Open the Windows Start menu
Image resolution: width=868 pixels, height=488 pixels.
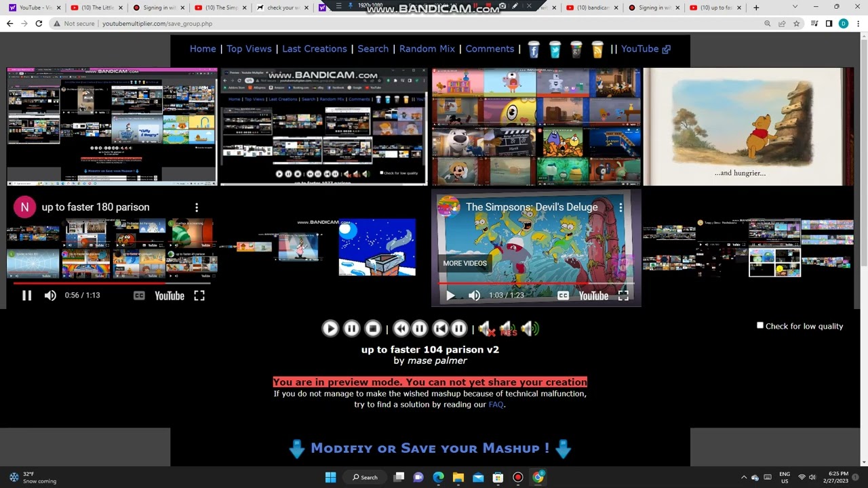pyautogui.click(x=330, y=477)
